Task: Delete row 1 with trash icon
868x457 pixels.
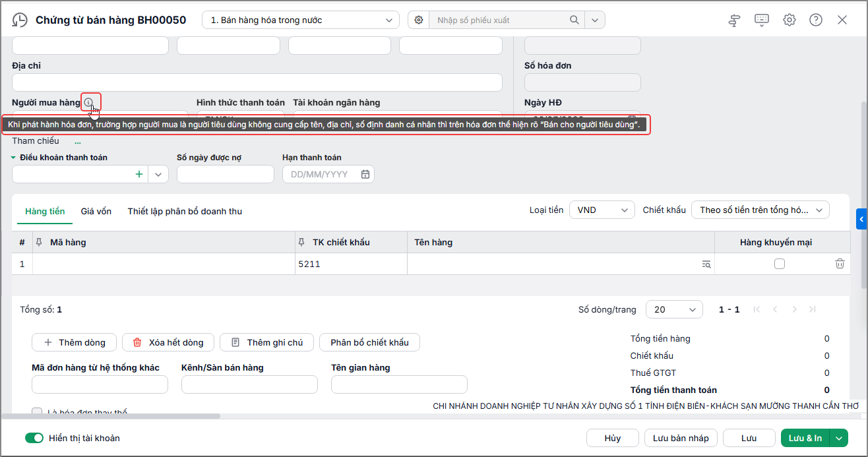Action: point(840,264)
